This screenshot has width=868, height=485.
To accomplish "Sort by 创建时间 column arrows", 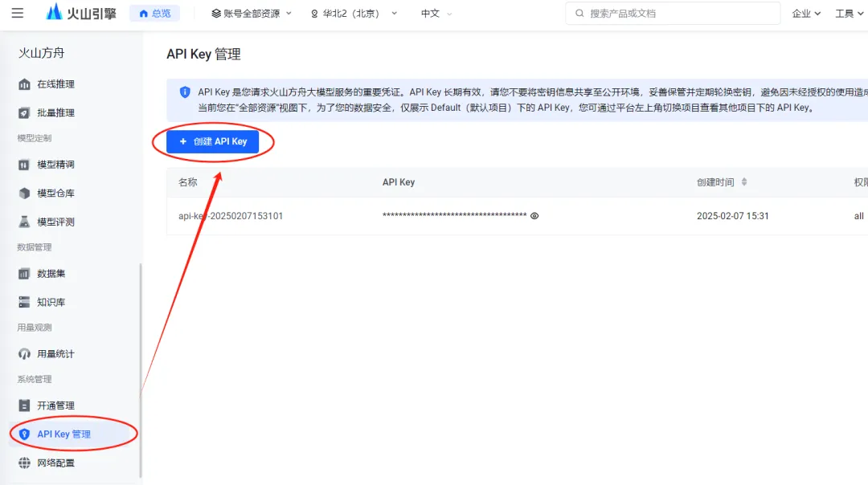I will click(744, 182).
